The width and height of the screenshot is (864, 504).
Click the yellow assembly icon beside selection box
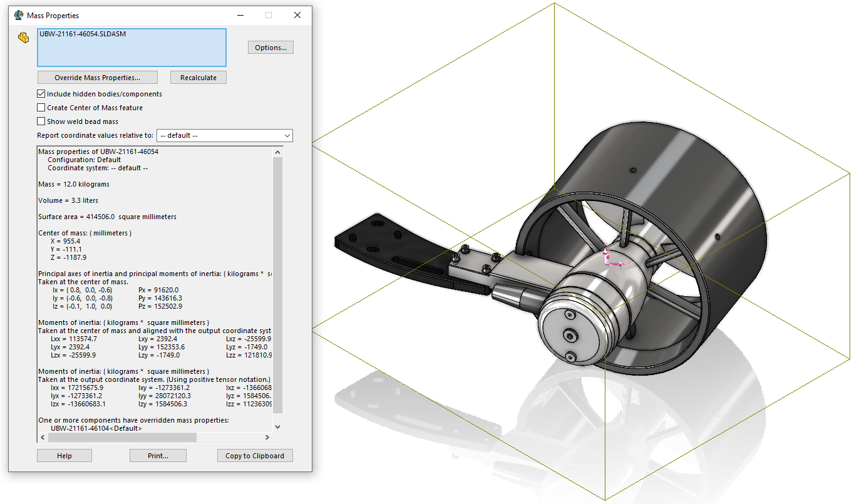pyautogui.click(x=24, y=38)
